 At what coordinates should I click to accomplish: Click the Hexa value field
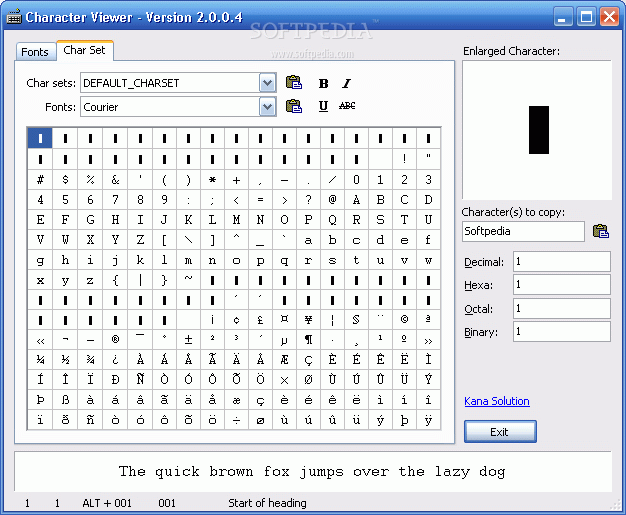[x=562, y=285]
